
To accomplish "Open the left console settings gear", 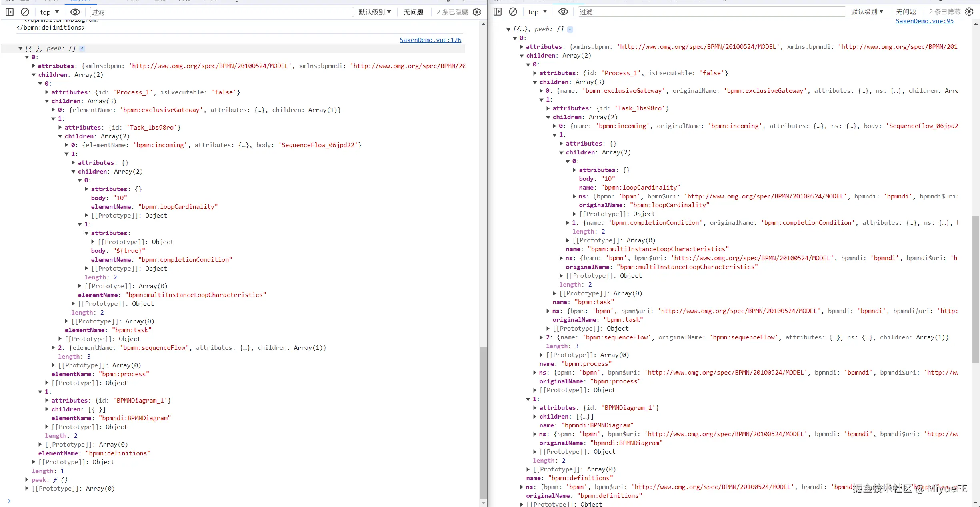I will coord(477,12).
